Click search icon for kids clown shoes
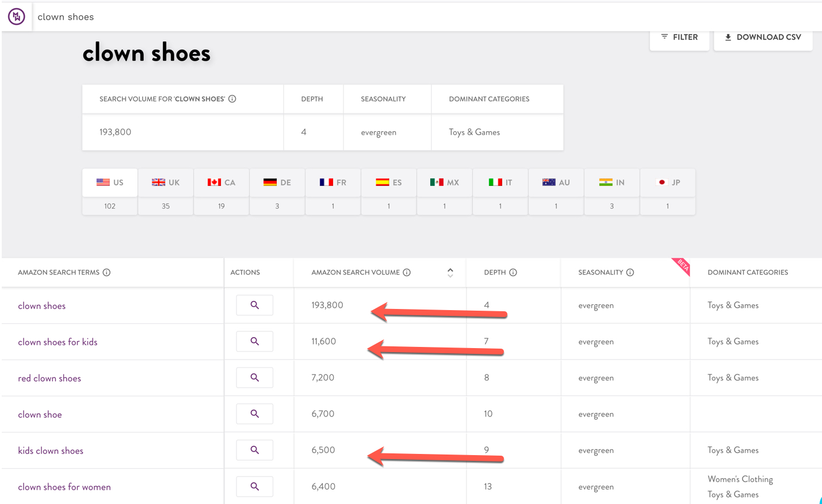 tap(254, 450)
